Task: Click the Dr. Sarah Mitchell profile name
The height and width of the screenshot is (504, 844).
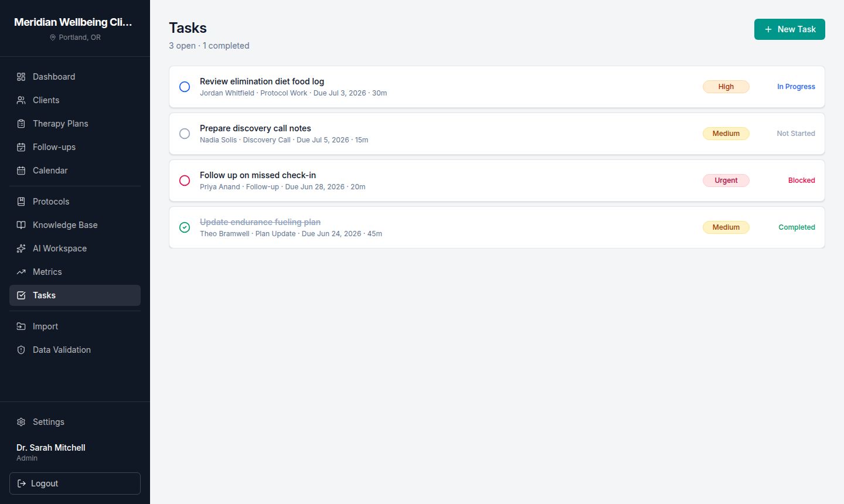Action: 51,448
